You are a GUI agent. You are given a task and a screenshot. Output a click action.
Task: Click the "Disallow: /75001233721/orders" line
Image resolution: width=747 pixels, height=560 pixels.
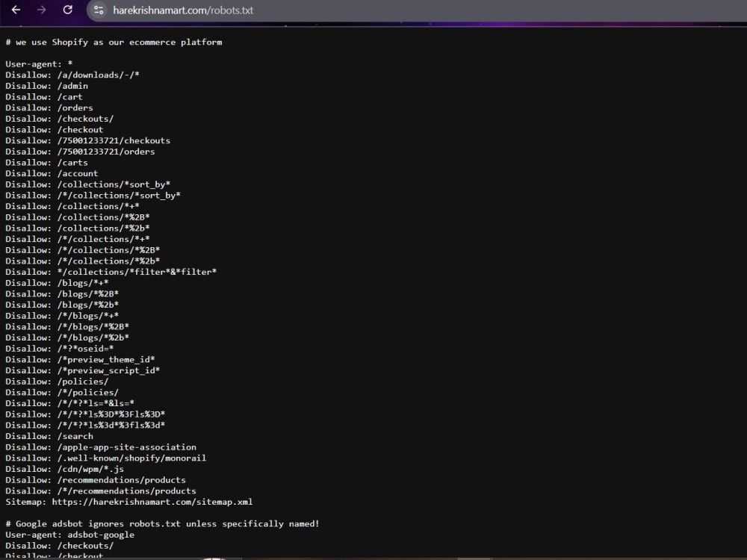point(80,152)
